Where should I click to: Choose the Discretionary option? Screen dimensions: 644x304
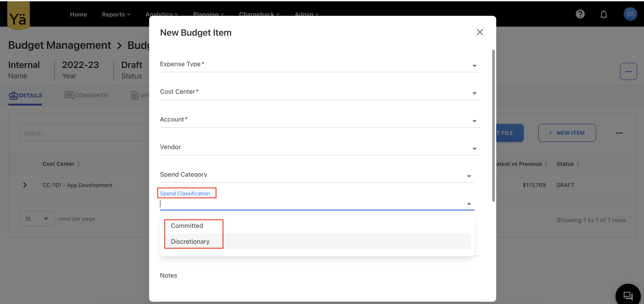point(190,241)
